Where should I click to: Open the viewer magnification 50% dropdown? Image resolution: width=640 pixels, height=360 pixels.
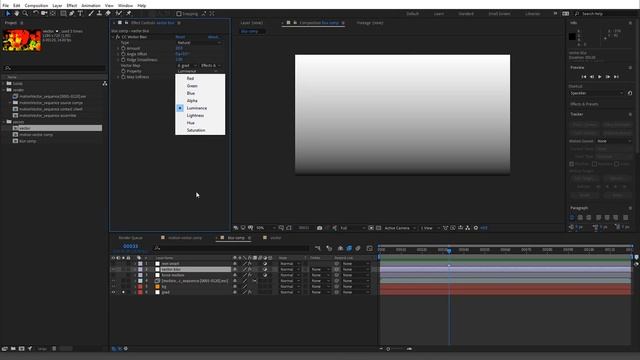pos(264,228)
